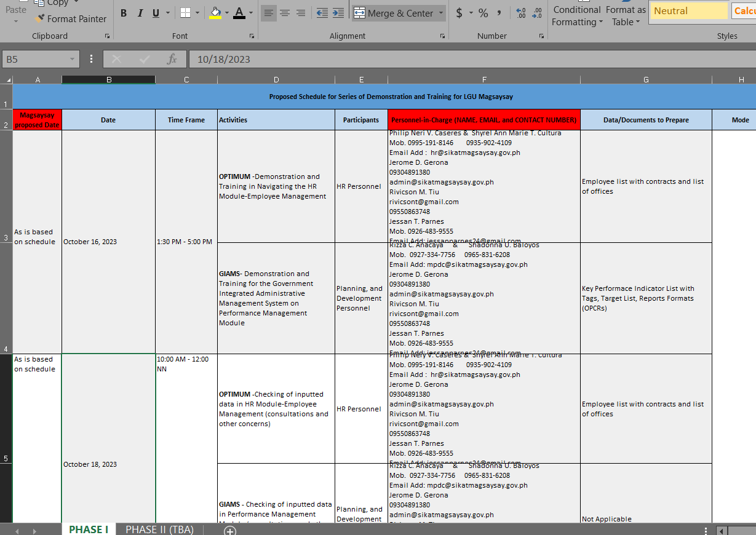Click Cancel X in formula bar
The height and width of the screenshot is (535, 756).
[116, 59]
